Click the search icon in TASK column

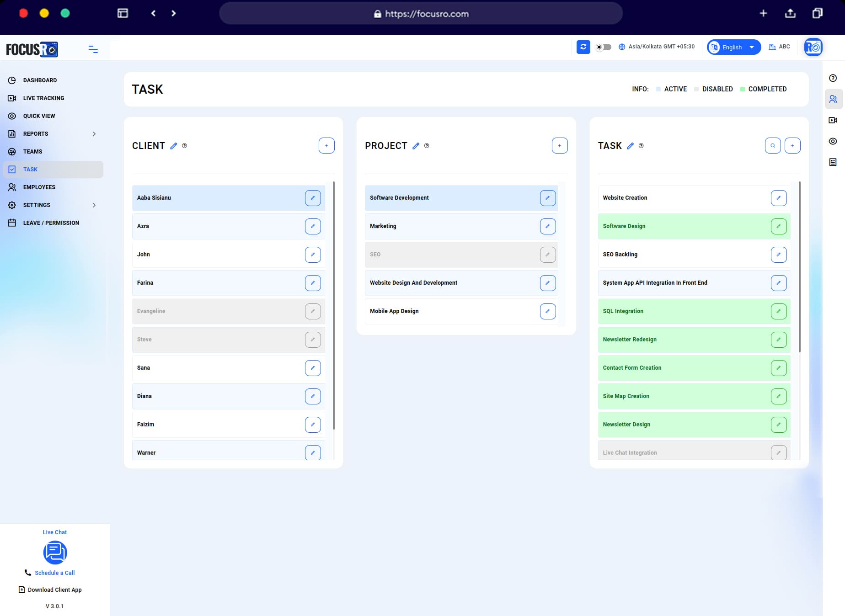(x=773, y=145)
